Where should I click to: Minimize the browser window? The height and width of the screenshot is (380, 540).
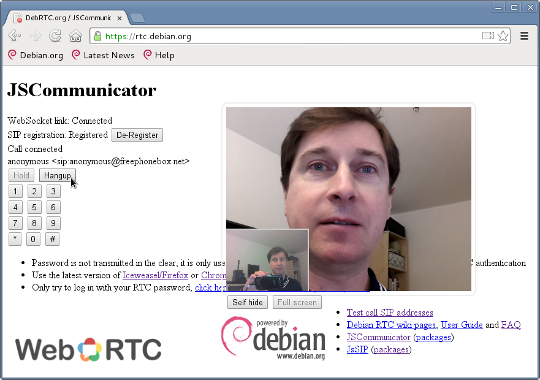[x=498, y=7]
